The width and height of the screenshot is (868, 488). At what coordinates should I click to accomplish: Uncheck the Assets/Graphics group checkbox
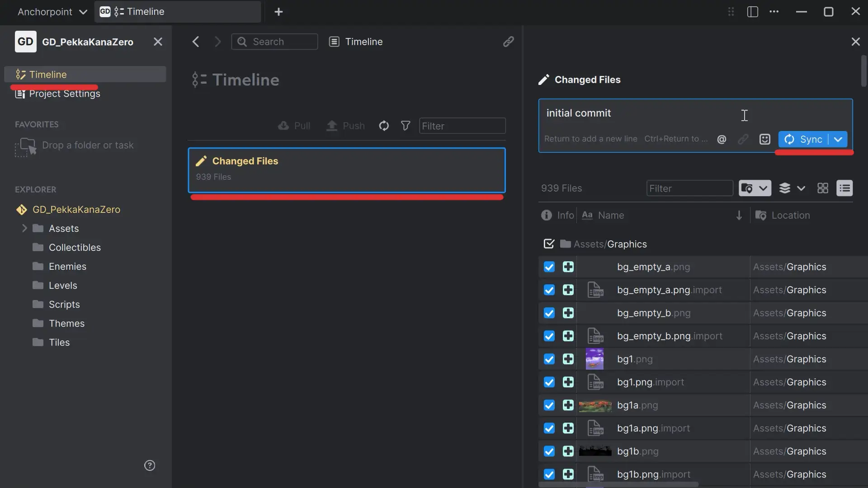pyautogui.click(x=548, y=244)
